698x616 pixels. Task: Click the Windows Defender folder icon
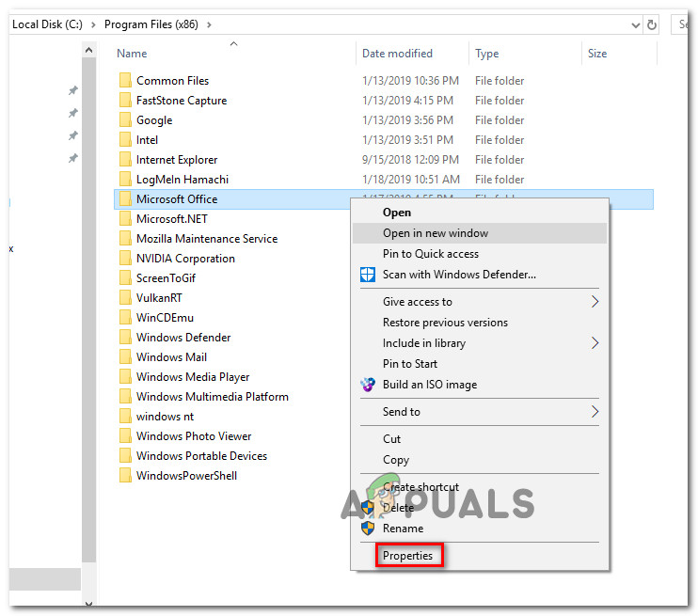125,338
